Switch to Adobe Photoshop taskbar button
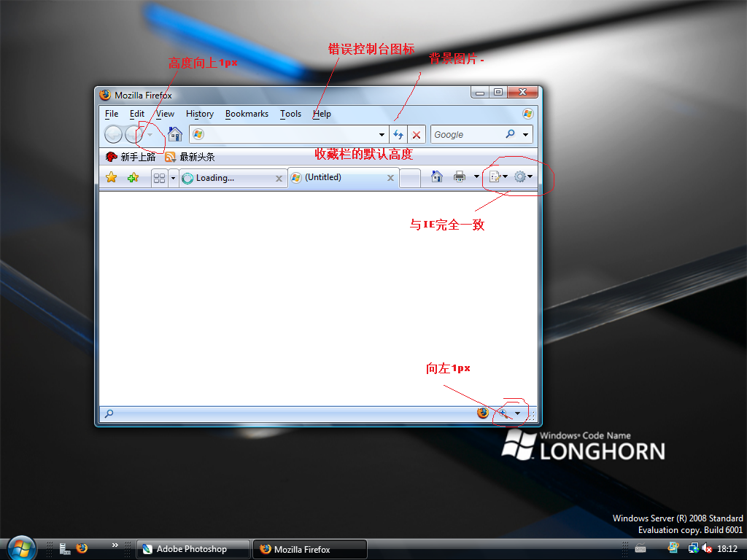Viewport: 747px width, 560px height. [193, 549]
